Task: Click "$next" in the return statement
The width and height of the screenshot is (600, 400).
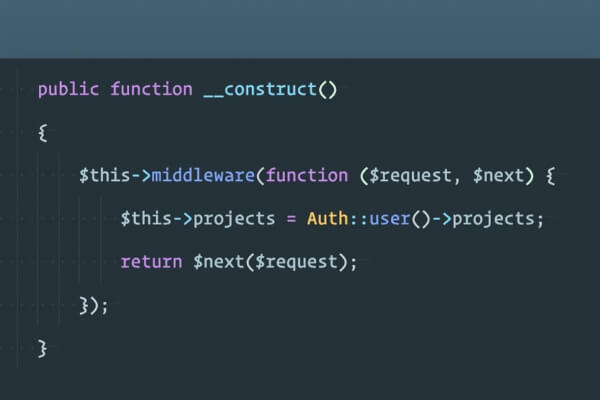Action: coord(218,262)
